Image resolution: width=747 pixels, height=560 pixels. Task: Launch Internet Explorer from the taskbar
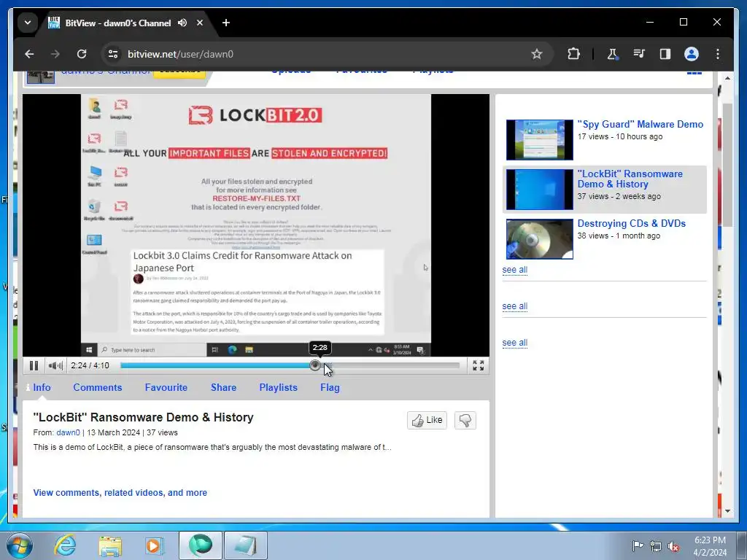pyautogui.click(x=65, y=545)
